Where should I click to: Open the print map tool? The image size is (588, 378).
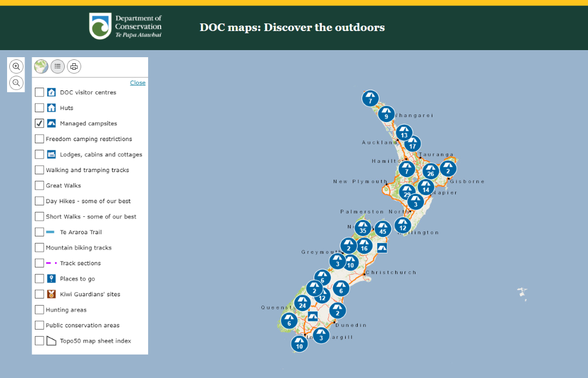tap(74, 66)
